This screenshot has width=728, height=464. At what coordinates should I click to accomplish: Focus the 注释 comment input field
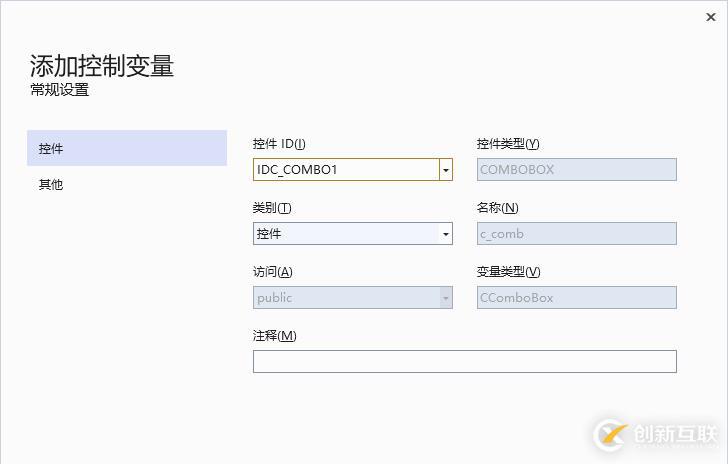click(464, 362)
